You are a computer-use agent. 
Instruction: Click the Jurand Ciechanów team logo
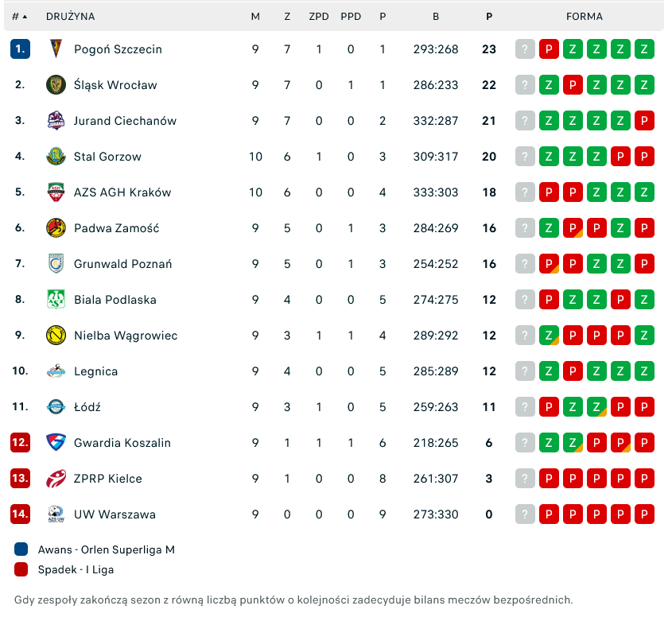tap(56, 121)
